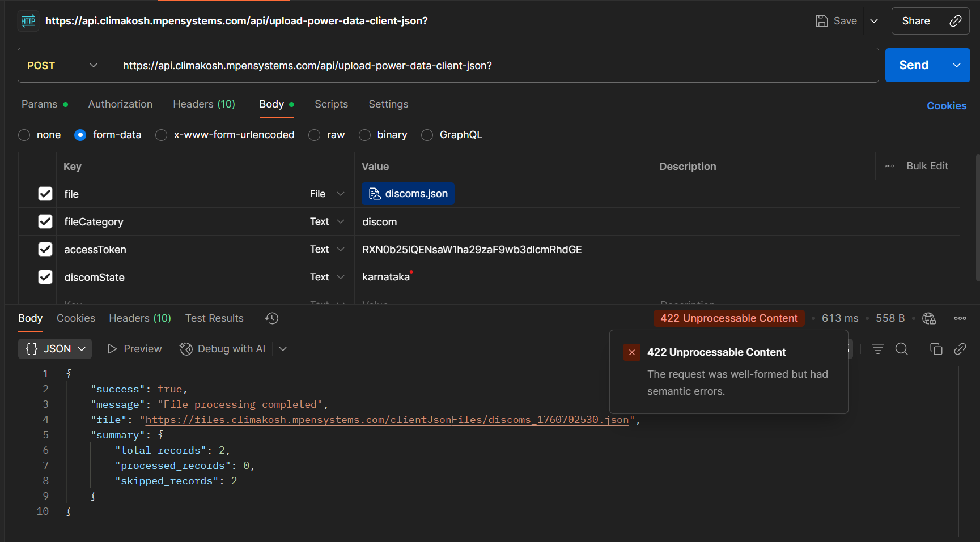The width and height of the screenshot is (980, 542).
Task: Select the raw body type radio button
Action: point(315,135)
